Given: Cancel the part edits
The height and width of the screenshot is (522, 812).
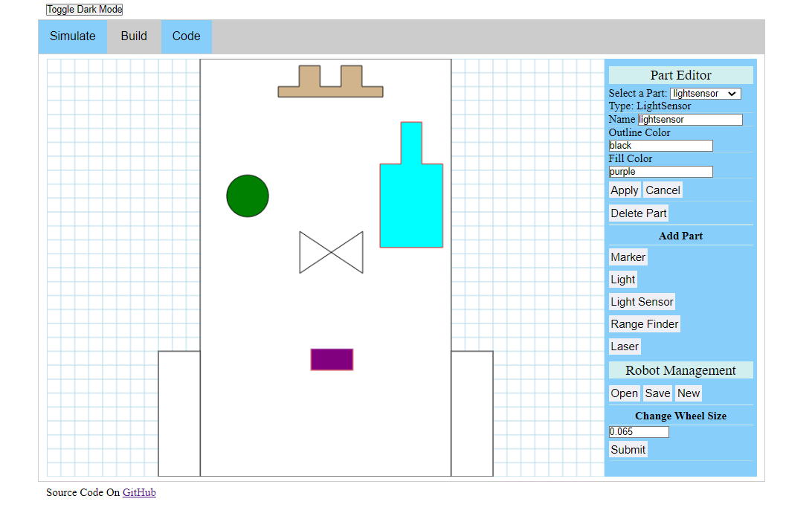Looking at the screenshot, I should point(663,190).
